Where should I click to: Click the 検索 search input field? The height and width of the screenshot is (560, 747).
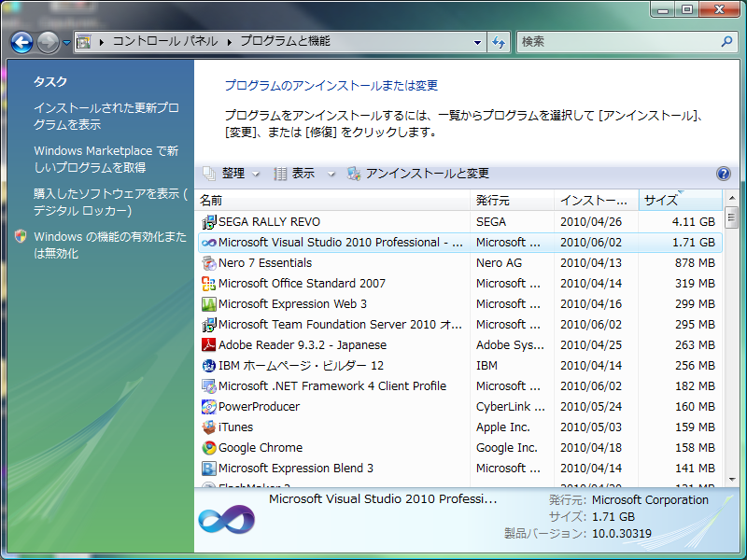619,42
